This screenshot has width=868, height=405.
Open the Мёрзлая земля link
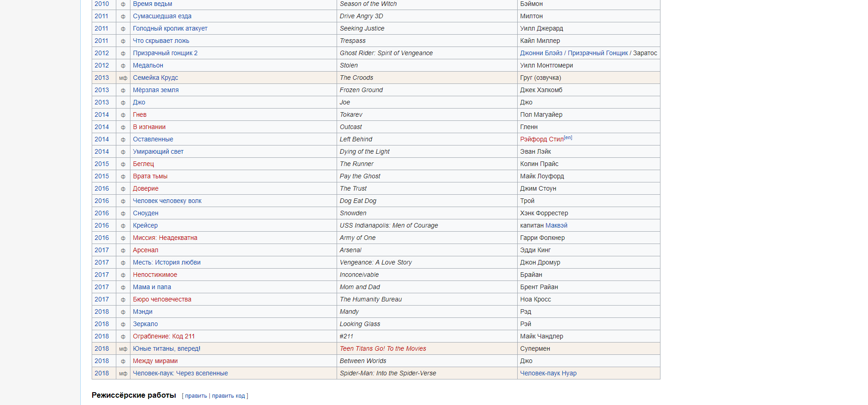coord(156,90)
